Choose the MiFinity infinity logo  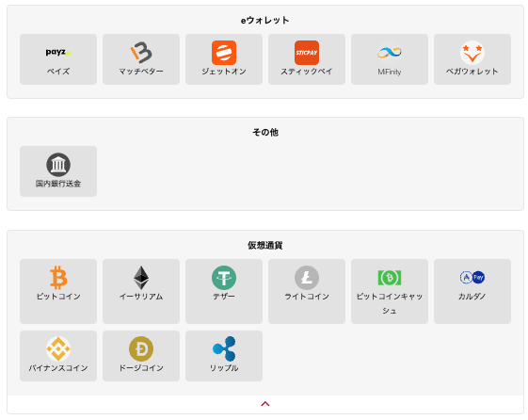coord(390,53)
